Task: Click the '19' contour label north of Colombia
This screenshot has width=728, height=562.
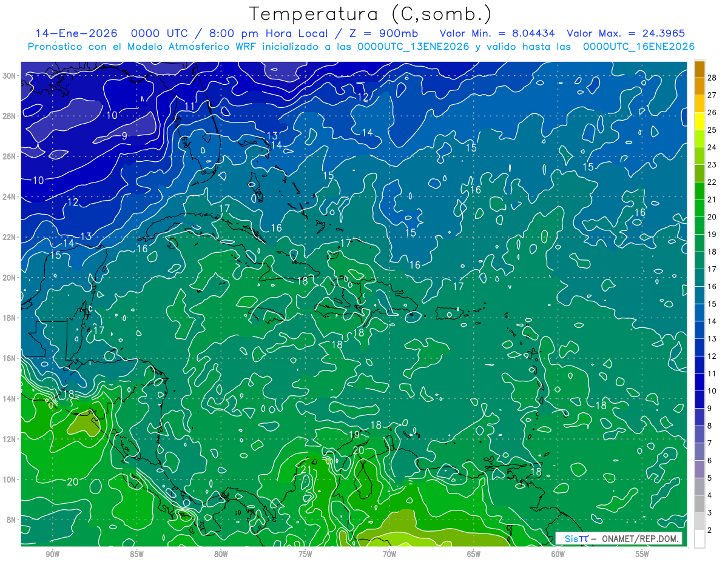Action: [x=356, y=435]
